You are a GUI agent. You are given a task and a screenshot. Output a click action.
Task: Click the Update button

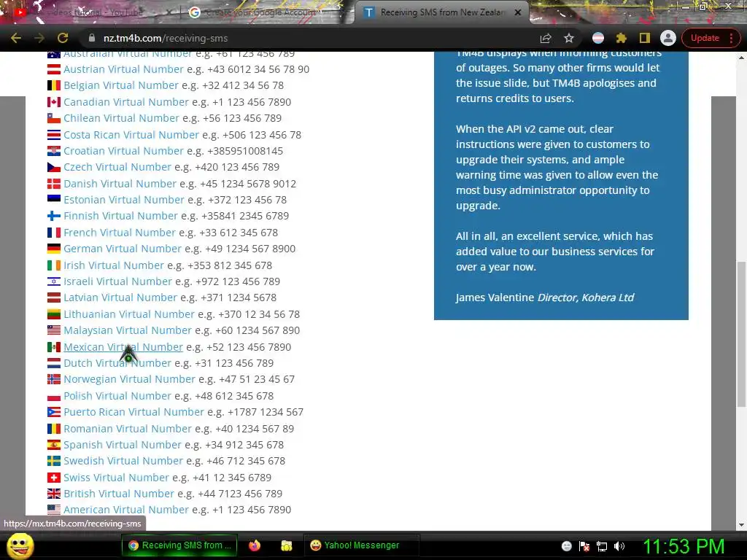[x=705, y=38]
